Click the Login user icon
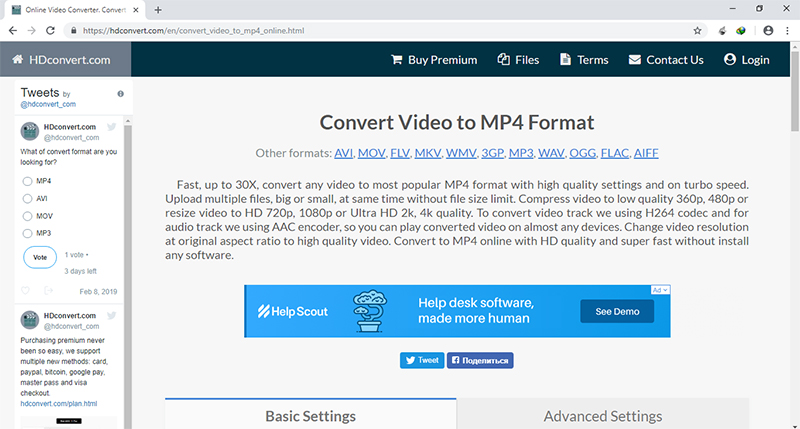The image size is (800, 429). coord(729,60)
